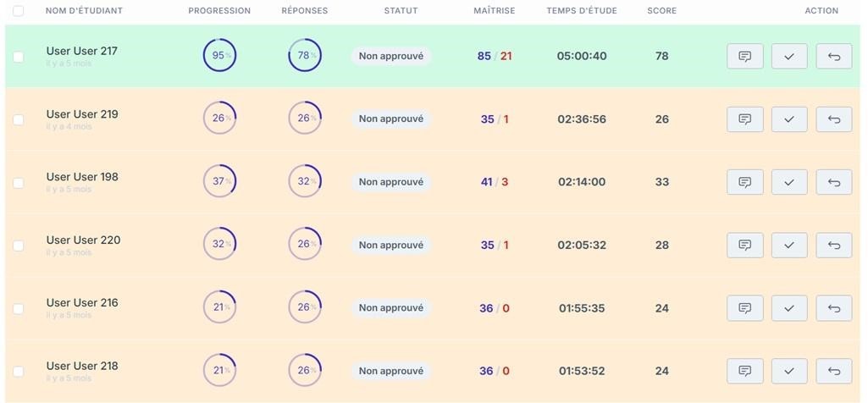Open comment icon for User User 217

[745, 56]
